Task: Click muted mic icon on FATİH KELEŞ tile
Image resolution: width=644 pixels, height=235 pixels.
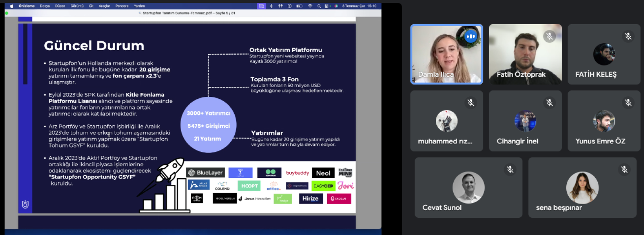Action: click(x=628, y=37)
